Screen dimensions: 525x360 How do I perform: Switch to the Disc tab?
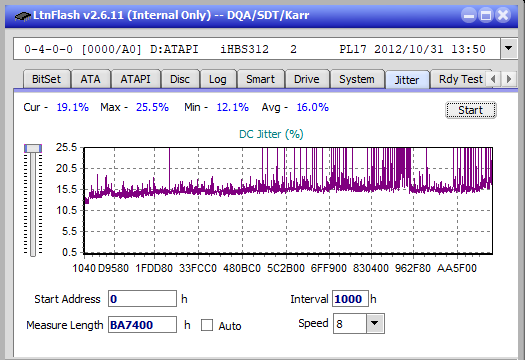click(180, 79)
